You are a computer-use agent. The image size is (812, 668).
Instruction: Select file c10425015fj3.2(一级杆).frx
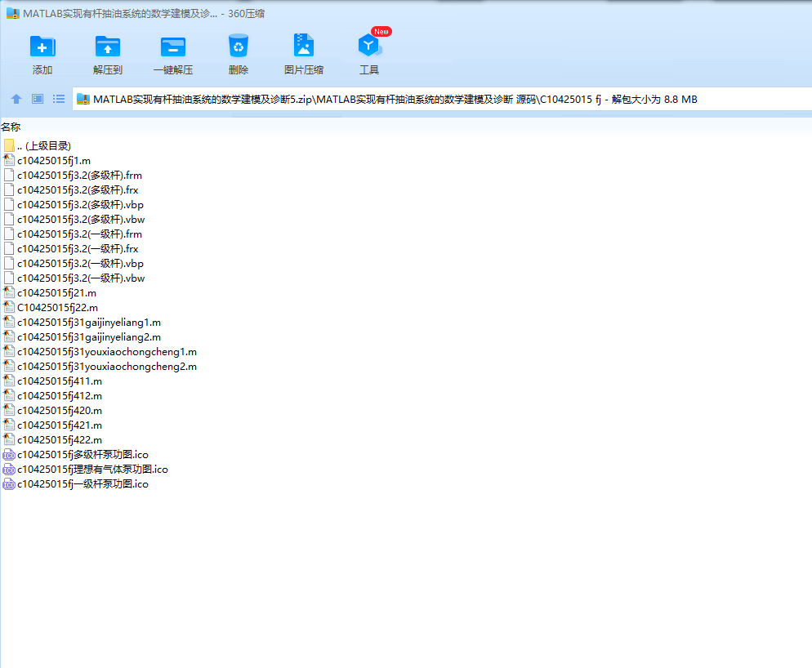[x=71, y=248]
